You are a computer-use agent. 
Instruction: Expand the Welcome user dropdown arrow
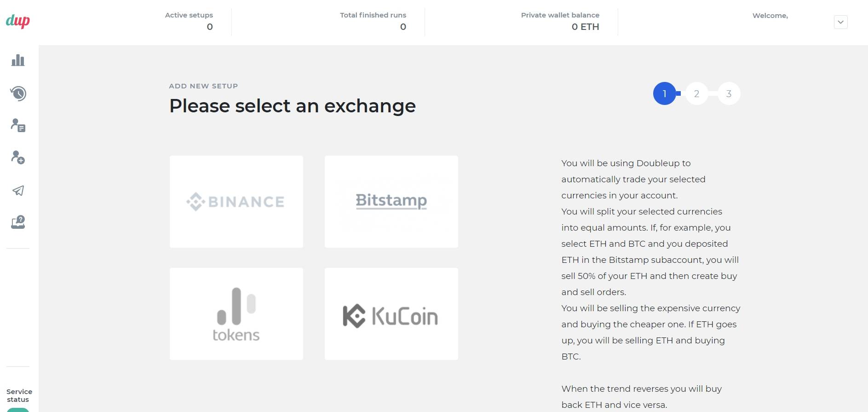click(x=840, y=22)
